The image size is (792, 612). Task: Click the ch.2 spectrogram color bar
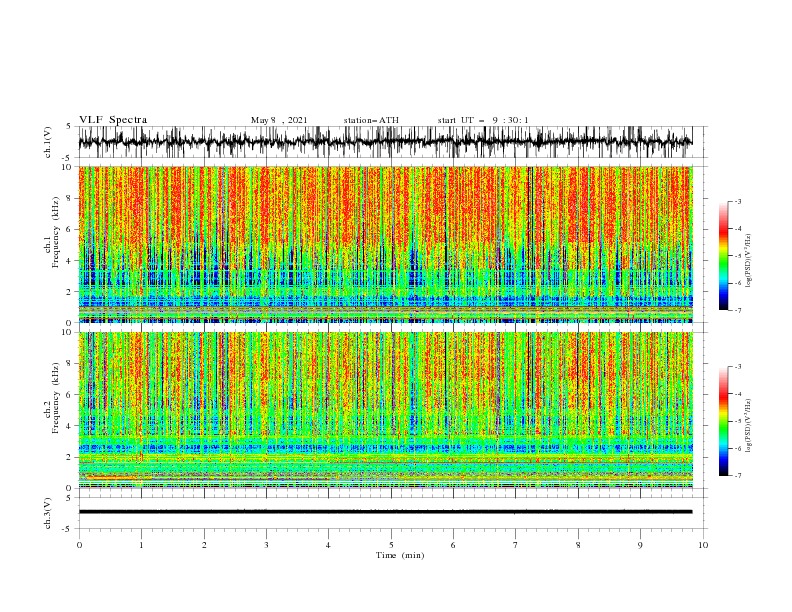click(x=723, y=421)
